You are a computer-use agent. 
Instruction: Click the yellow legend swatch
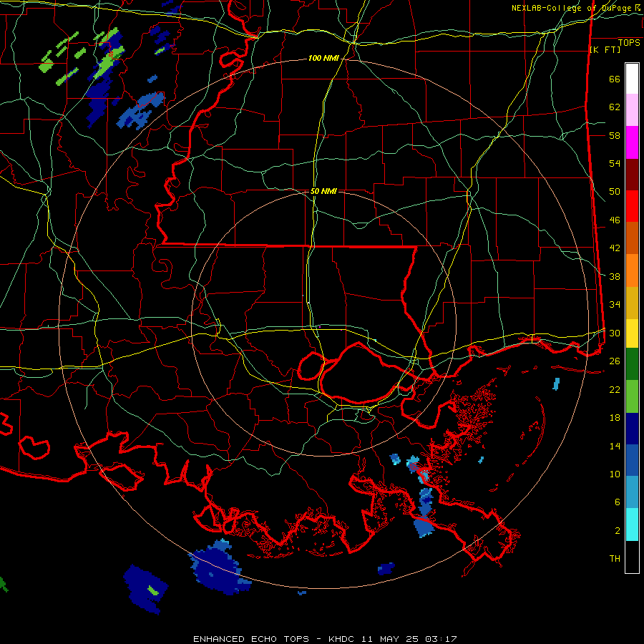[x=632, y=333]
